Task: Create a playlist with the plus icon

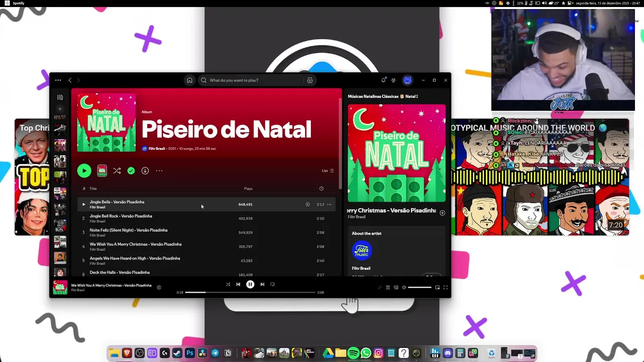Action: 60,109
